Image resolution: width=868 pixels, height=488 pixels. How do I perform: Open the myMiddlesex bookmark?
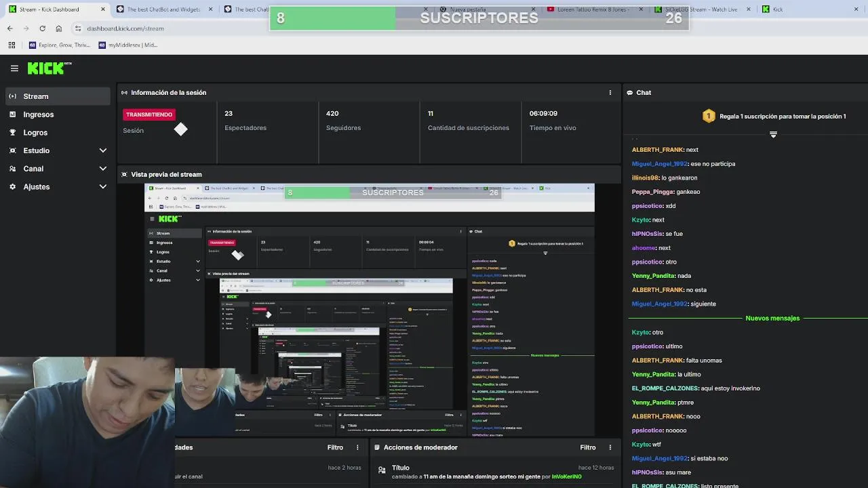point(128,45)
